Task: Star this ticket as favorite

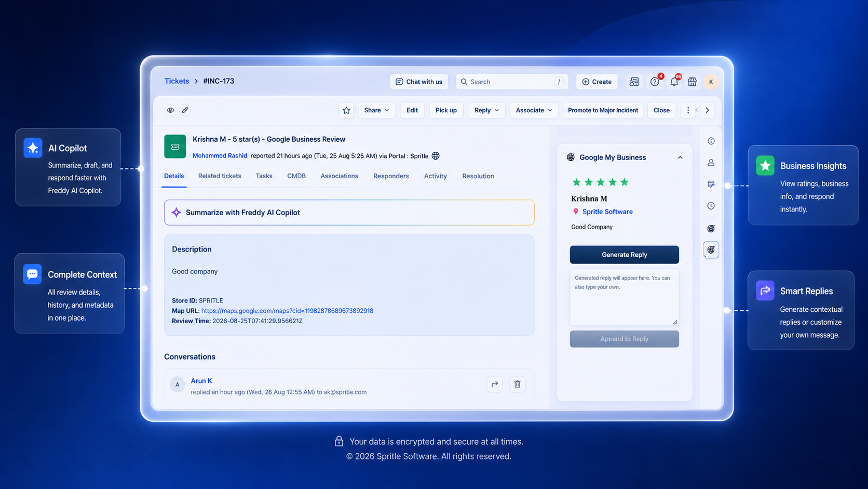Action: pos(346,110)
